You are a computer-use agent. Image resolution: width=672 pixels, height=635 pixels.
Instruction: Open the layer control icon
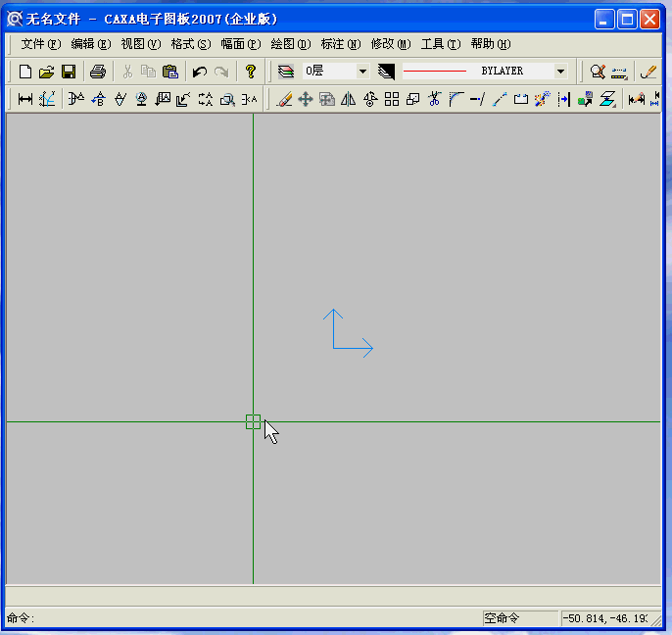pos(285,72)
